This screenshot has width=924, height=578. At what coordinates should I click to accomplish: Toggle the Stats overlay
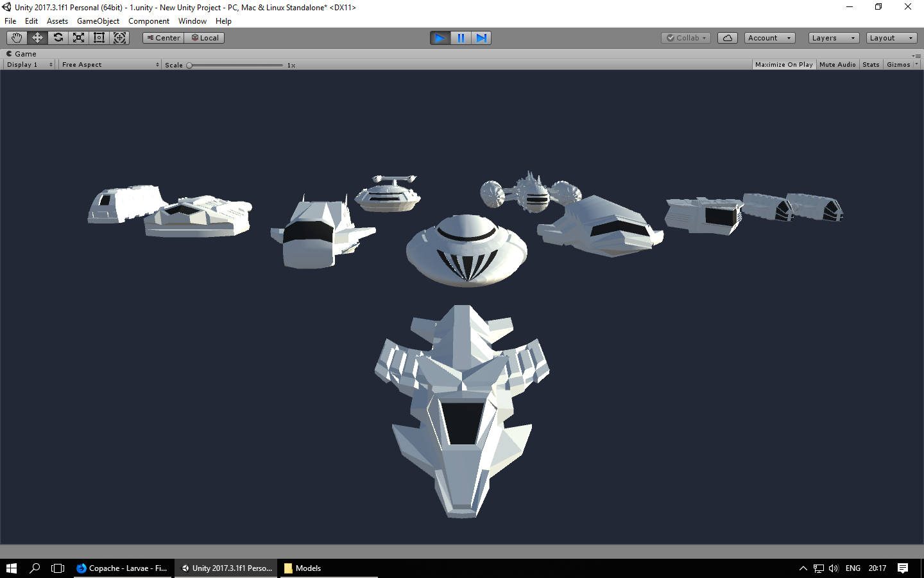tap(871, 65)
